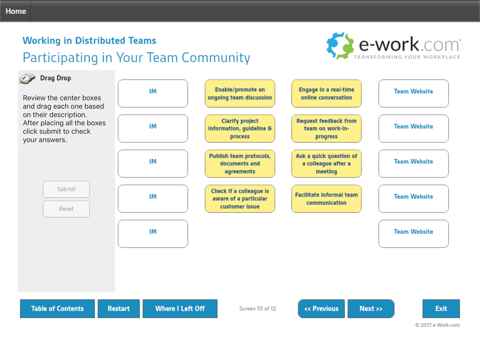Click IM box beside 'Publish team protocols' card
The height and width of the screenshot is (360, 480).
point(153,164)
